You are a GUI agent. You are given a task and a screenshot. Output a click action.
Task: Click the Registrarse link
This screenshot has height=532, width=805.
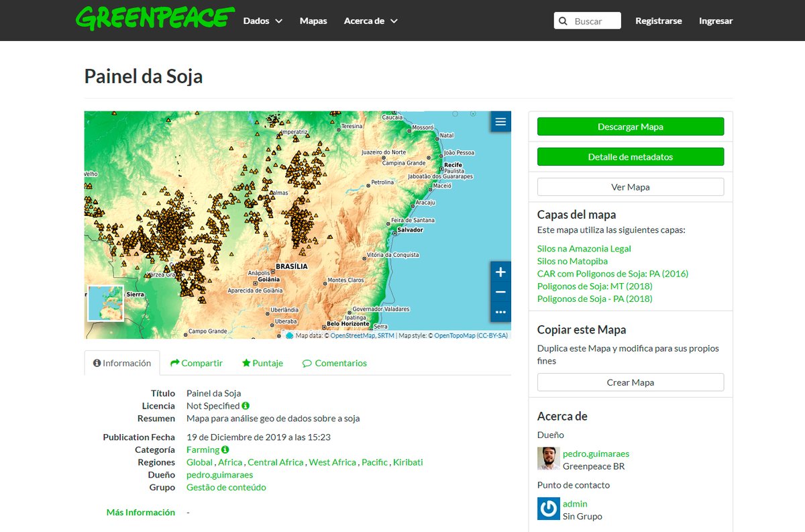pyautogui.click(x=659, y=21)
